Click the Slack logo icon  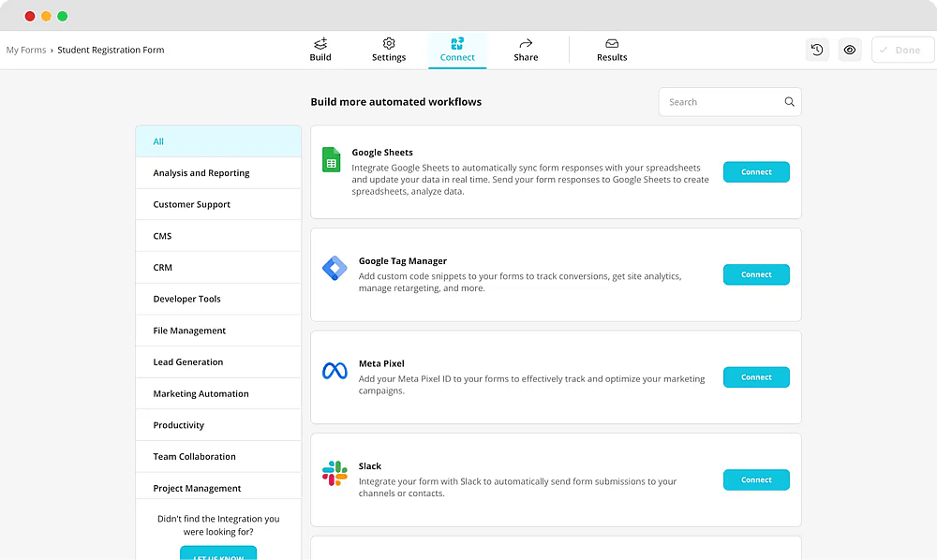click(335, 474)
